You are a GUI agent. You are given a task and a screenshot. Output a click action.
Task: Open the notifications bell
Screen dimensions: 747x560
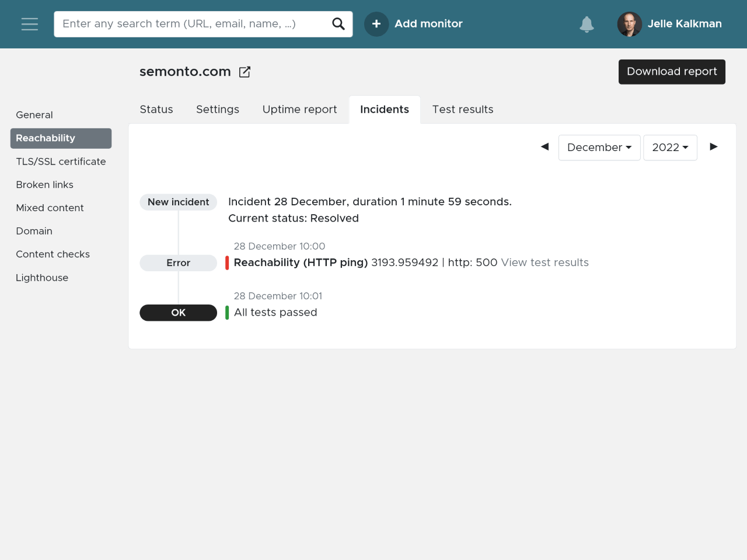[587, 24]
